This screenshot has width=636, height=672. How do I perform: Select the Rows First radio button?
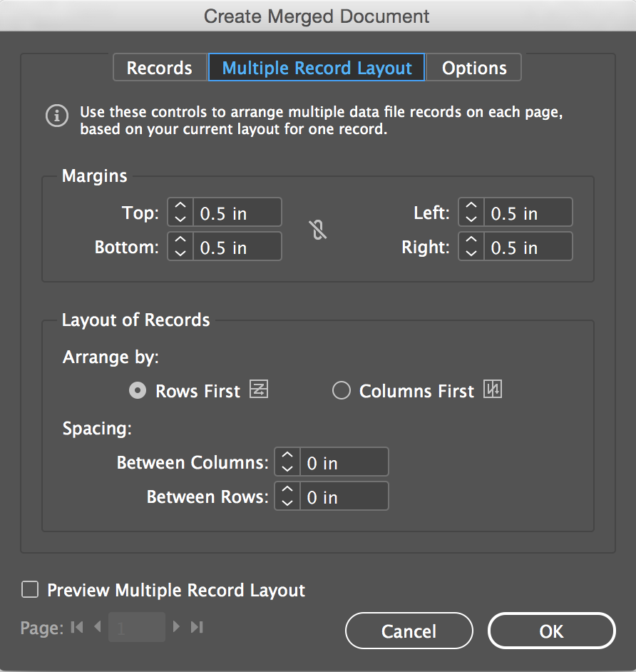(x=139, y=391)
